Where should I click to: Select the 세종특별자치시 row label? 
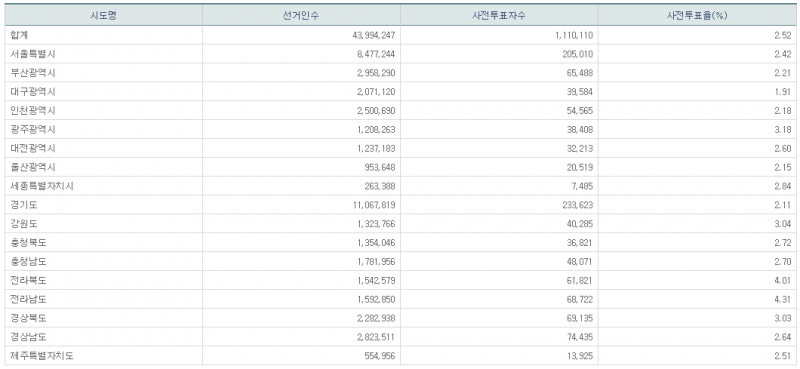pos(42,186)
